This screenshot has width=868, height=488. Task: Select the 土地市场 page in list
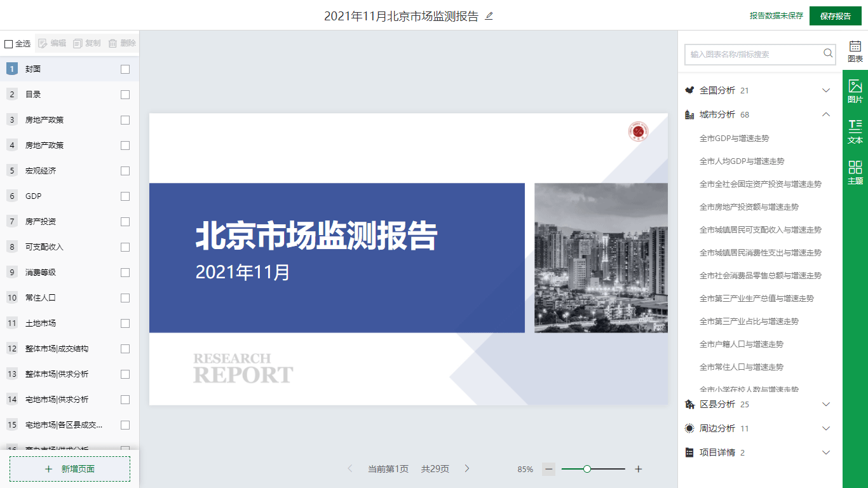[41, 323]
